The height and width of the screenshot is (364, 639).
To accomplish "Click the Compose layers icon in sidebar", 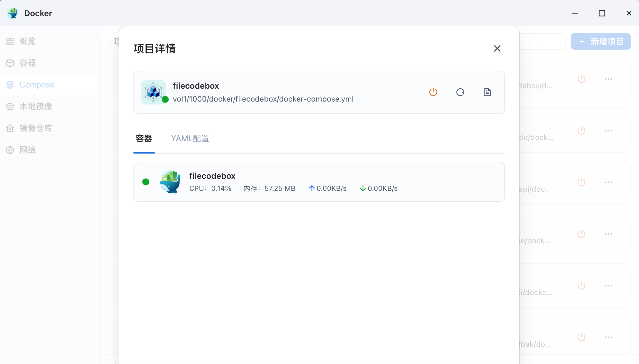I will pos(10,85).
